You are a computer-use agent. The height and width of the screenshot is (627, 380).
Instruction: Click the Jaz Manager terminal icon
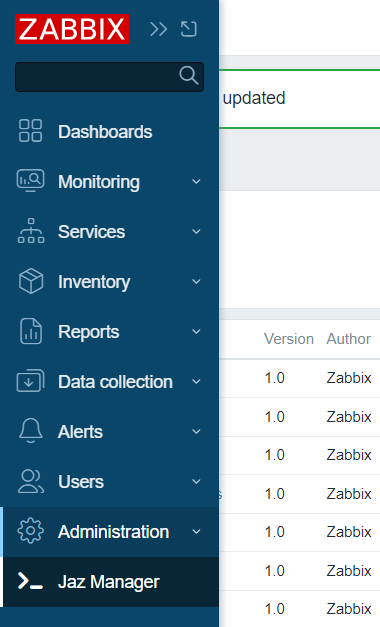30,581
